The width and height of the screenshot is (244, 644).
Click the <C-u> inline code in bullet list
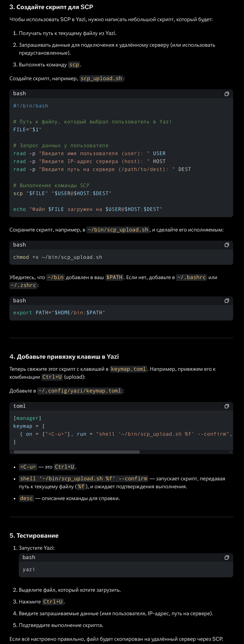point(28,467)
